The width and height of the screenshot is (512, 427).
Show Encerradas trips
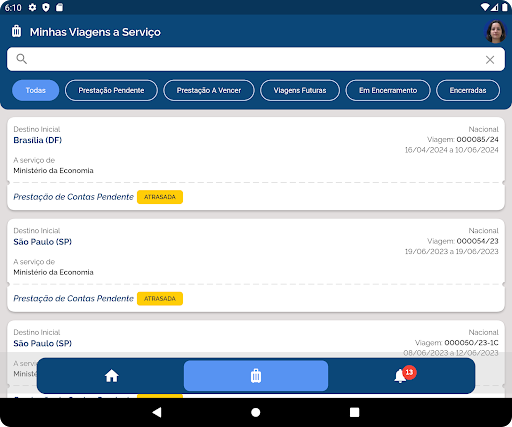[468, 90]
